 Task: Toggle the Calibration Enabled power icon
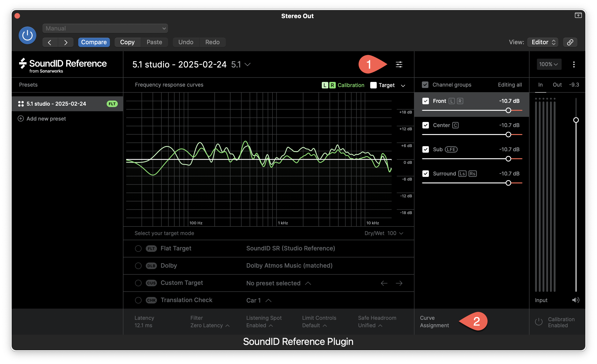click(539, 322)
